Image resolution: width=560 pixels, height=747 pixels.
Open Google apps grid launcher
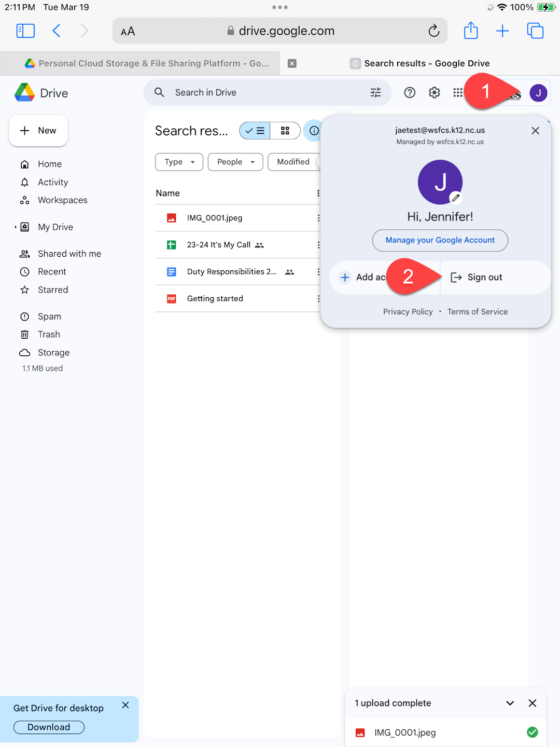[457, 93]
